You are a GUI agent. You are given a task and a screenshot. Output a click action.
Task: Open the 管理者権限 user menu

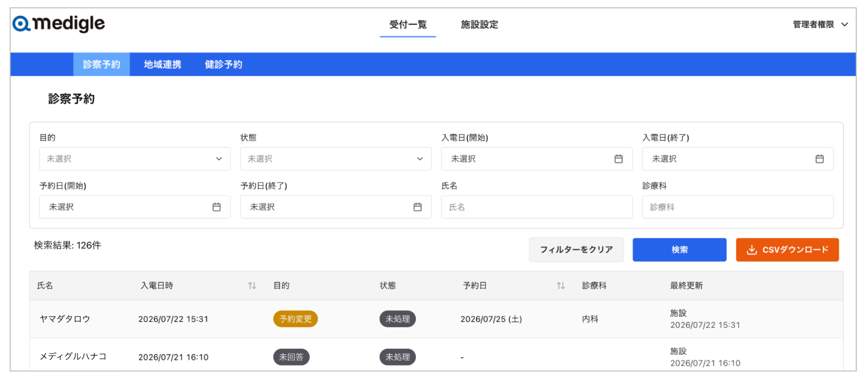820,24
